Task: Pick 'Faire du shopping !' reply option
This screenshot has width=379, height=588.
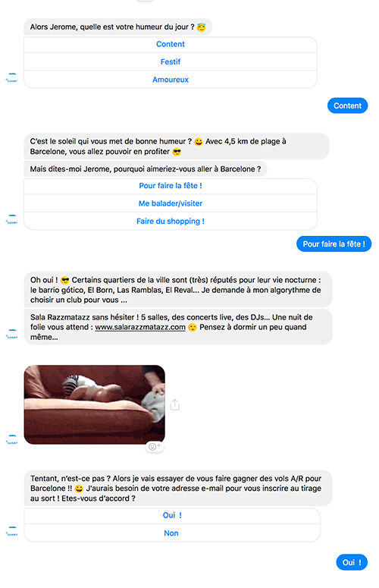Action: click(x=171, y=222)
